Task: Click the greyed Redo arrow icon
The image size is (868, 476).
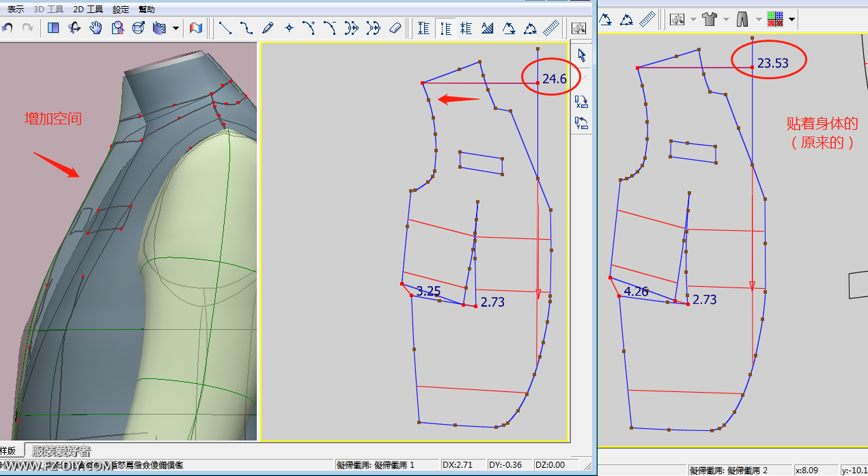Action: coord(28,28)
